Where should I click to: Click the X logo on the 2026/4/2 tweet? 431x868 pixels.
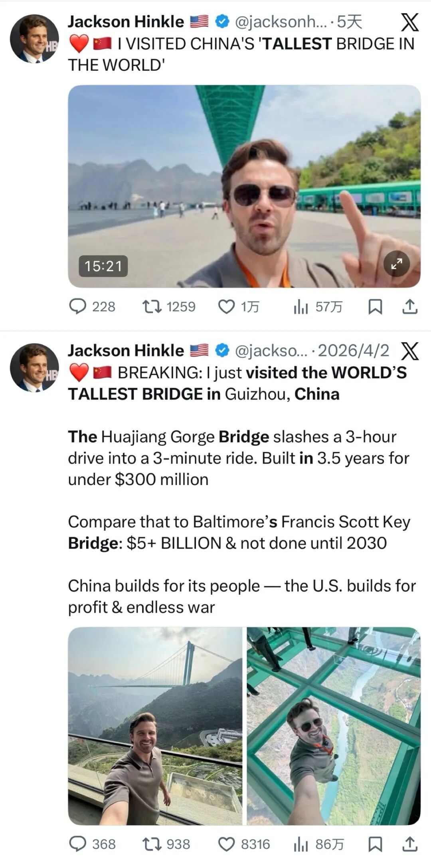[409, 351]
